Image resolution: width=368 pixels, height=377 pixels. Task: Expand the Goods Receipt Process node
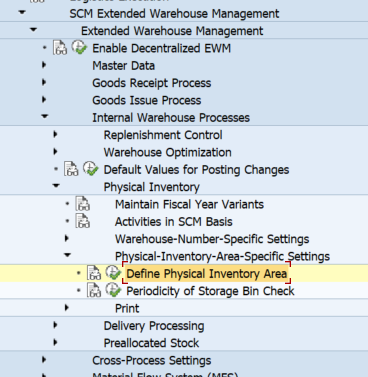pos(44,82)
